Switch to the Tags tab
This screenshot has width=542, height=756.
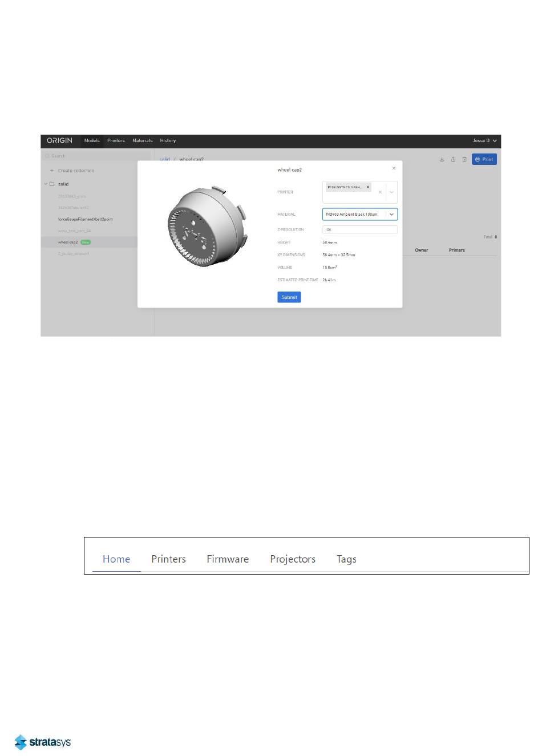point(346,559)
